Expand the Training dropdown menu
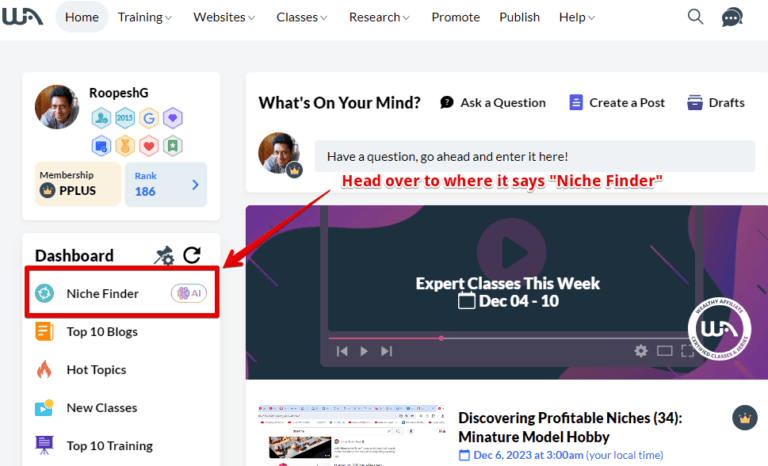Screen dimensions: 768x466 click(x=145, y=17)
